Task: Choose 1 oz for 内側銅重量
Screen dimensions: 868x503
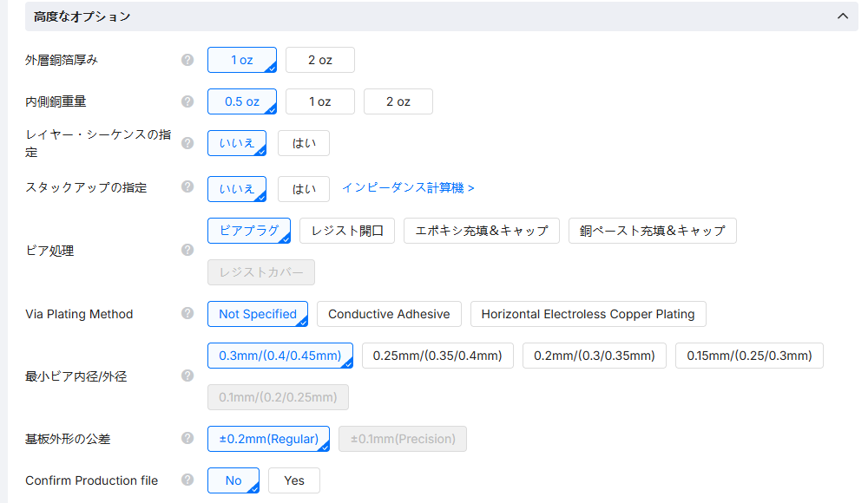Action: point(320,101)
